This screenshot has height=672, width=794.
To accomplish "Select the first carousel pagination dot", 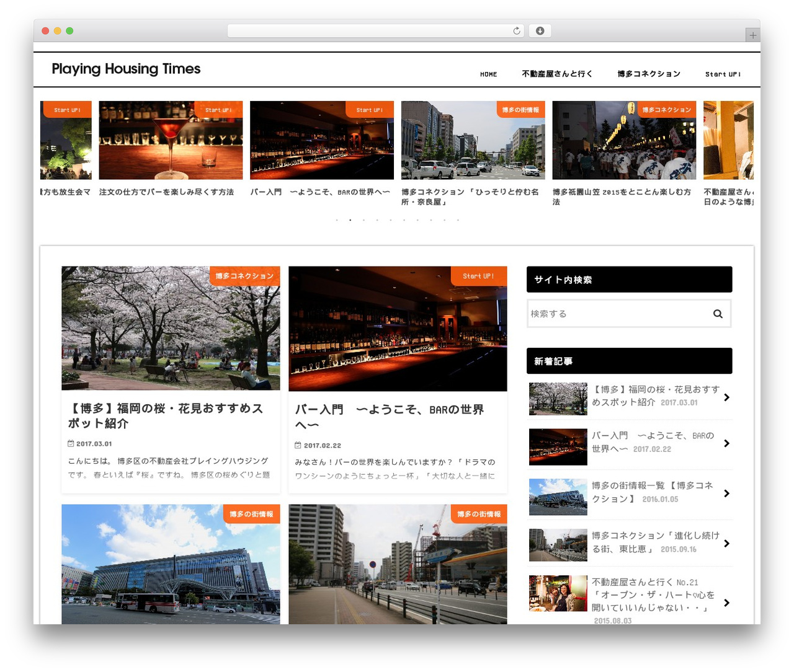I will click(337, 220).
